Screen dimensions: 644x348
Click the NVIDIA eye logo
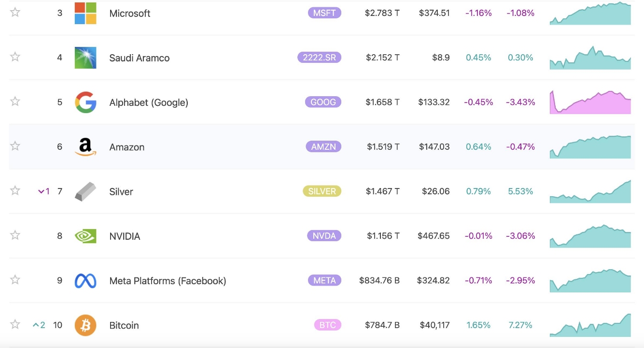[x=85, y=236]
